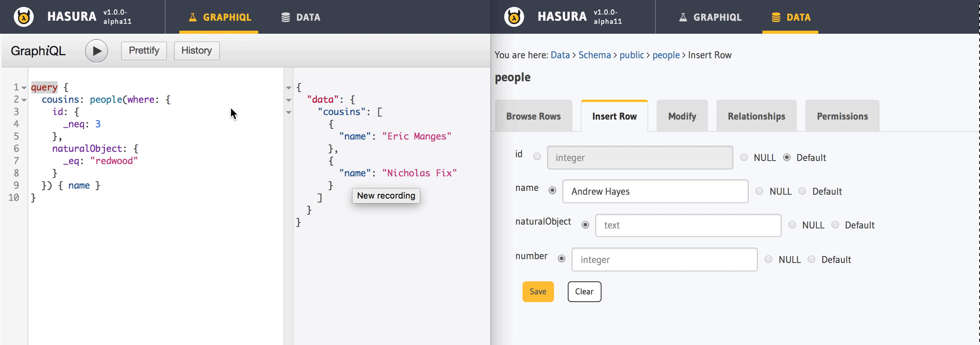Screen dimensions: 980x345
Task: Open the people table breadcrumb link
Action: click(x=666, y=55)
